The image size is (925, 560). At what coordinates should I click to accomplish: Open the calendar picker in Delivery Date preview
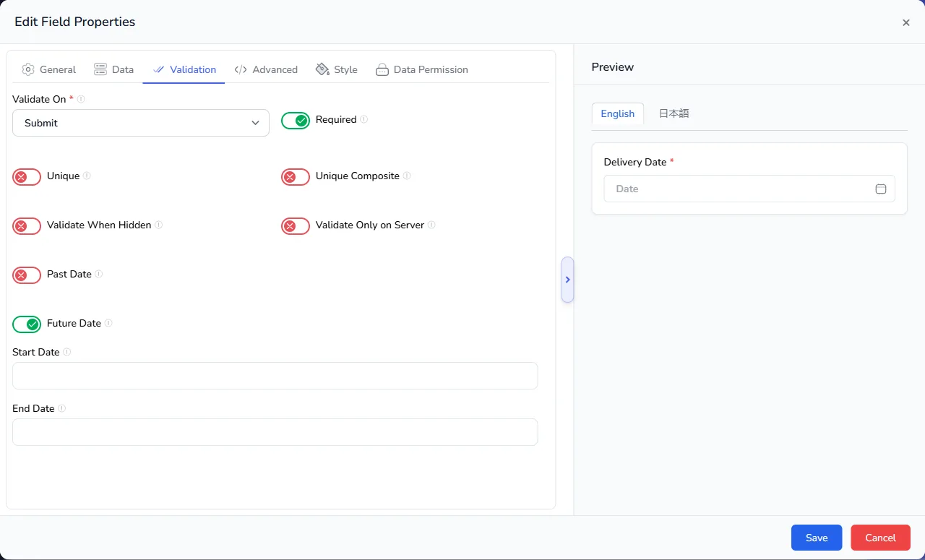(881, 189)
